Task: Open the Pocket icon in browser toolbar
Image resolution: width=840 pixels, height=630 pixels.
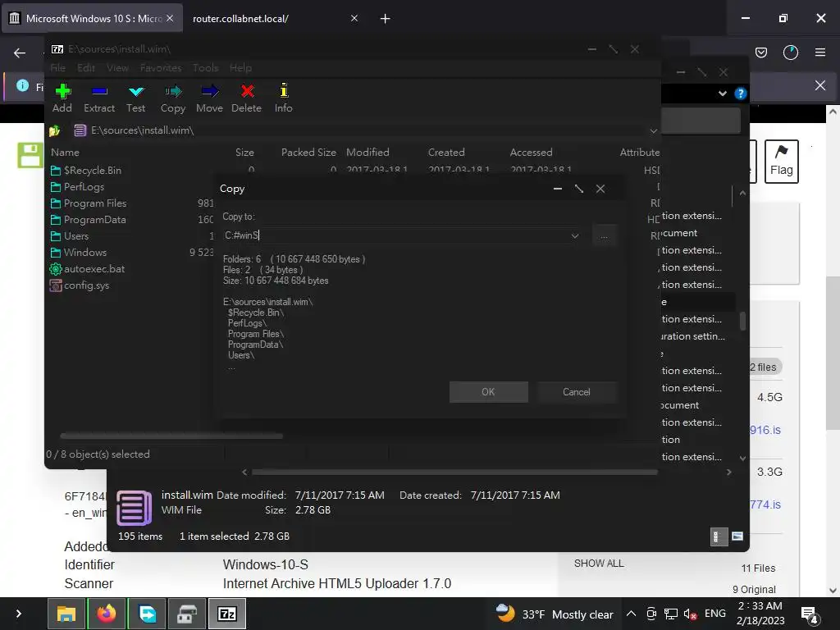Action: coord(760,52)
